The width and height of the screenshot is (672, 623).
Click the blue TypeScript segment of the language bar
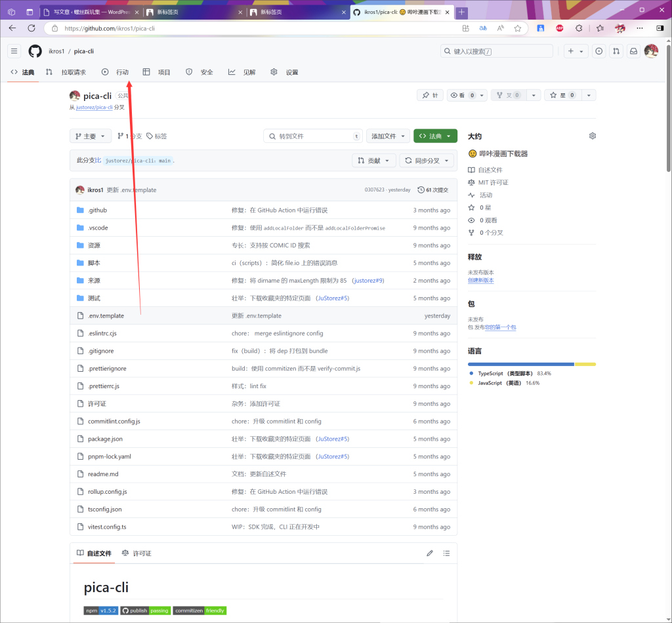coord(520,365)
